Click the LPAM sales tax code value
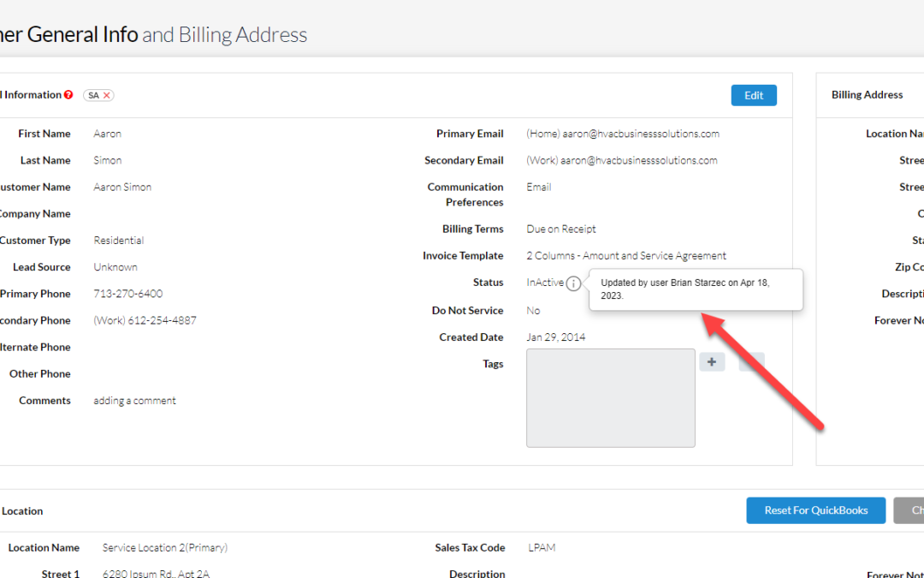The height and width of the screenshot is (578, 924). tap(542, 547)
